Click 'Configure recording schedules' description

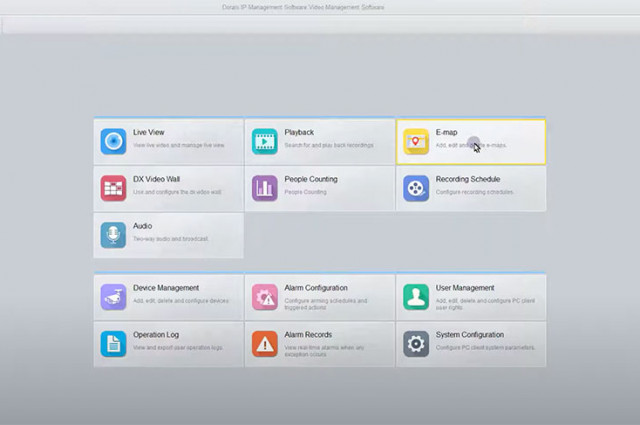475,192
